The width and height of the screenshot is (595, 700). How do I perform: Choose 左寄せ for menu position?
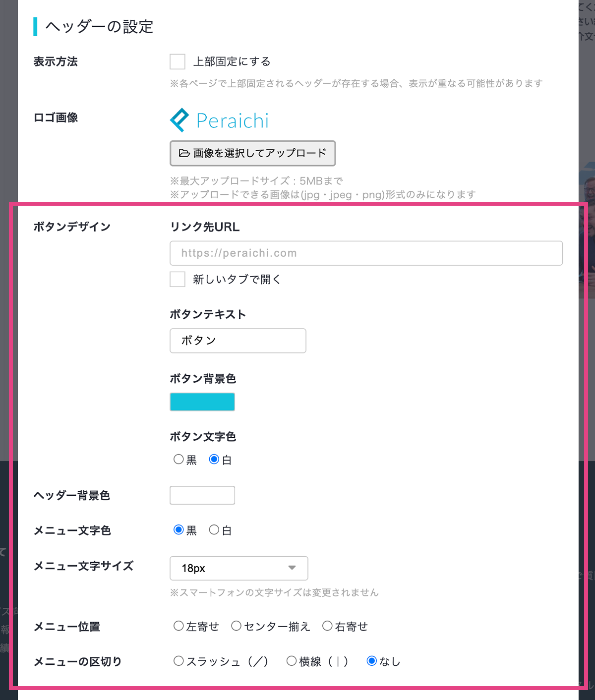pos(178,626)
